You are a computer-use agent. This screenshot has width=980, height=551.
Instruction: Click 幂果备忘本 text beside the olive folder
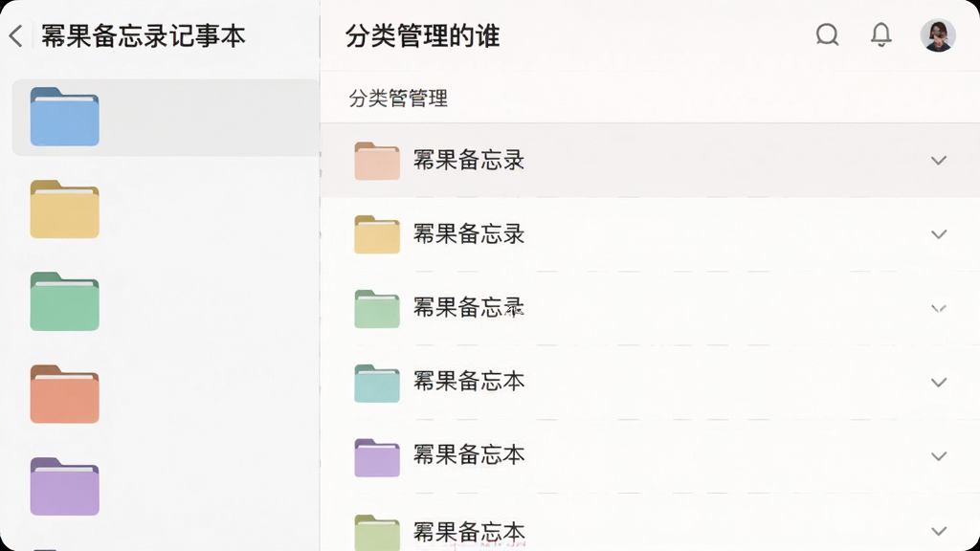[x=469, y=532]
